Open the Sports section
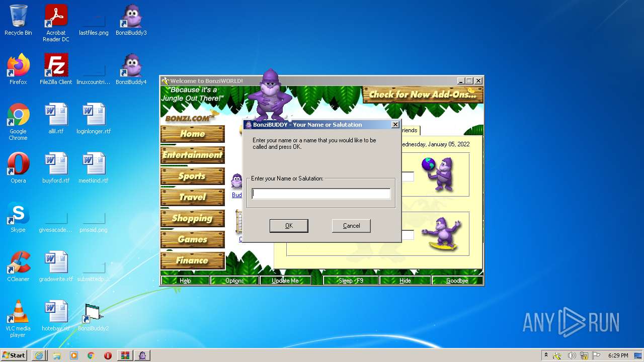Viewport: 644px width, 362px height. (192, 176)
